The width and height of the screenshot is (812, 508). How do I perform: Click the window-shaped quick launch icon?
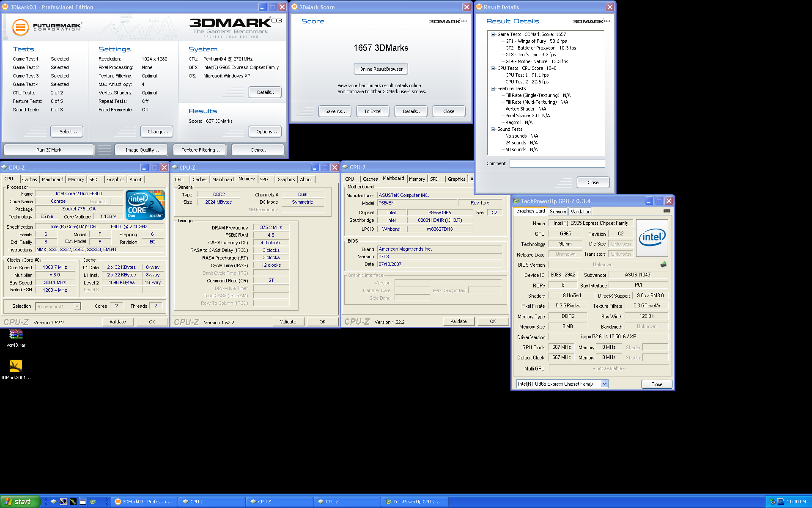point(83,502)
